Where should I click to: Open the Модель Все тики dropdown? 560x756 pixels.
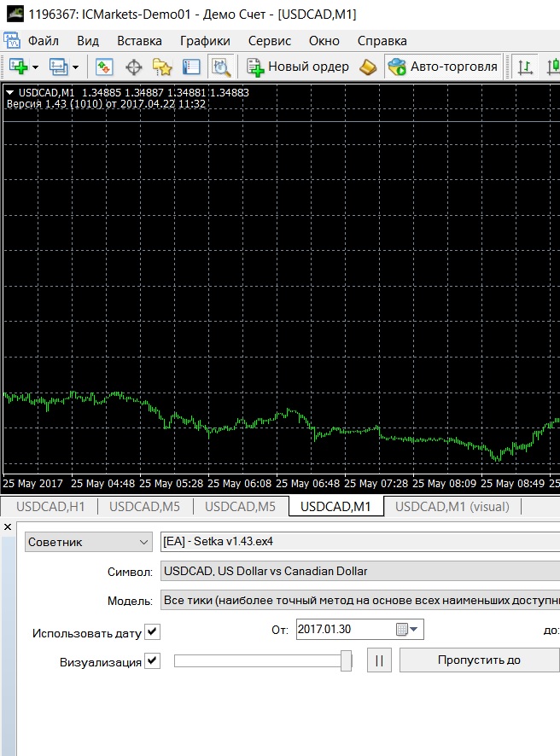coord(360,600)
